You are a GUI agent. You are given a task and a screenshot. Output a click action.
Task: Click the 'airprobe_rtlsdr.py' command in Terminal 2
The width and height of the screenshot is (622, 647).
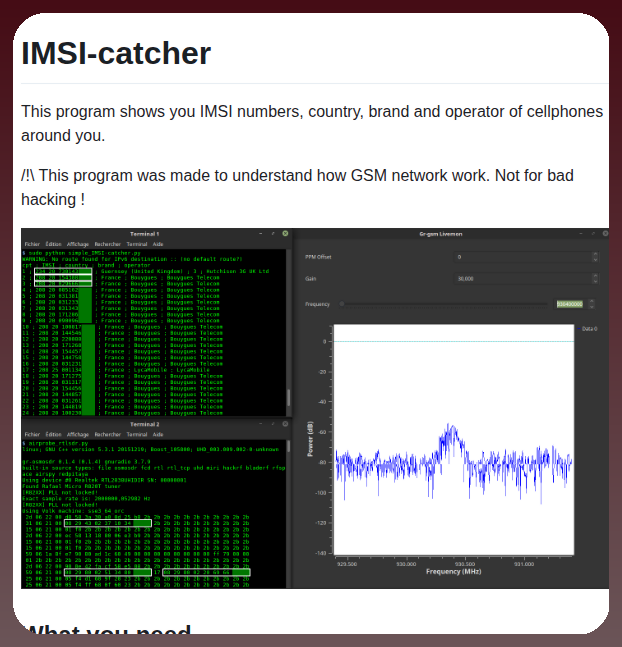pos(55,443)
